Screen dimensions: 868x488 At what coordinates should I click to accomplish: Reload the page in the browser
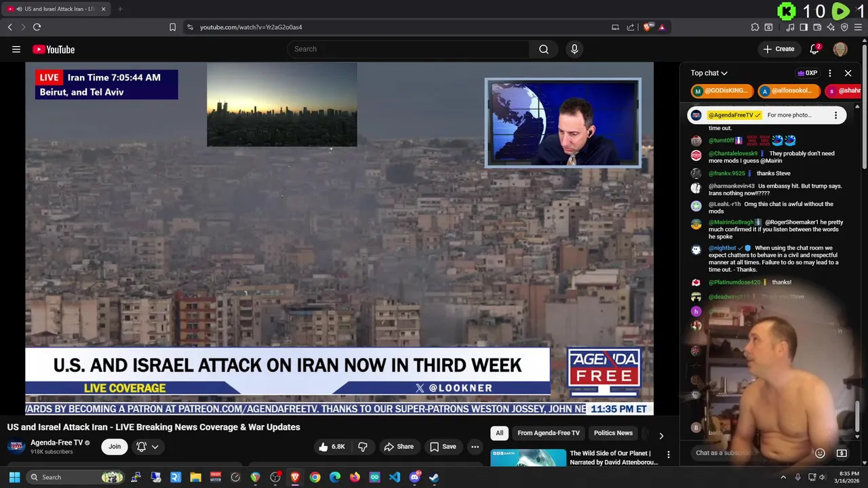point(37,27)
